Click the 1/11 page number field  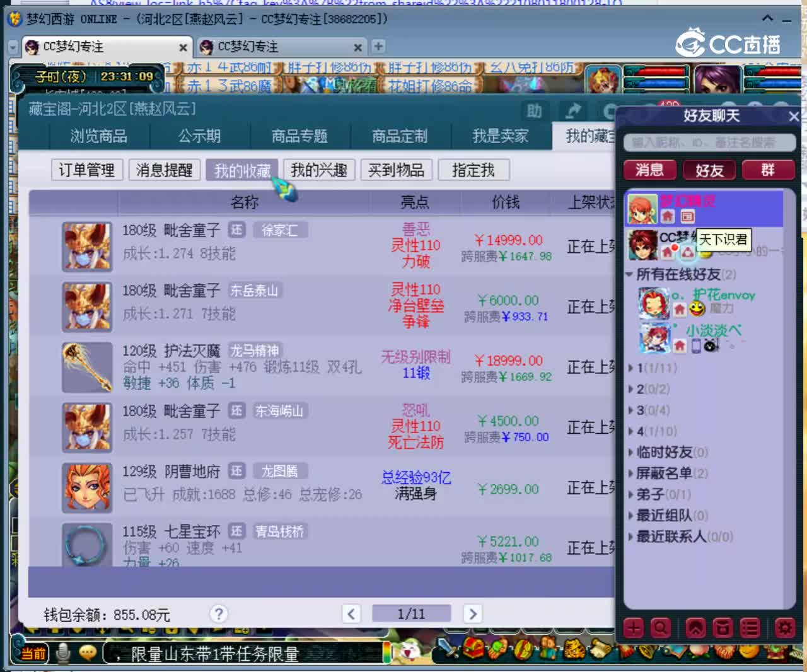pyautogui.click(x=411, y=613)
